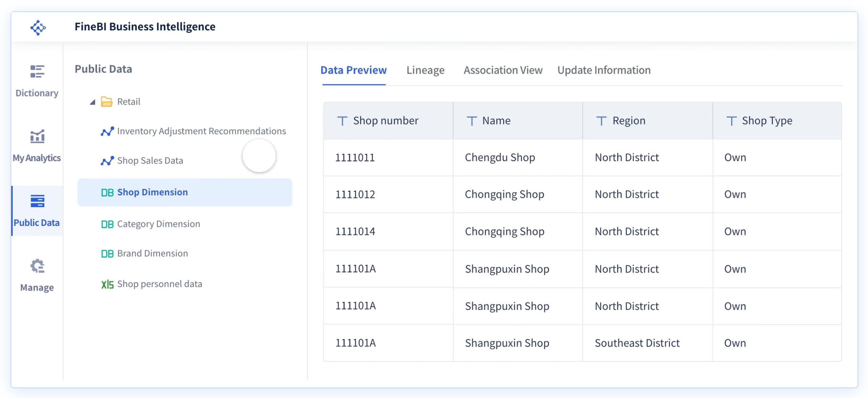Click the Shop personnel data XLS icon
Viewport: 868px width, 398px height.
tap(107, 284)
